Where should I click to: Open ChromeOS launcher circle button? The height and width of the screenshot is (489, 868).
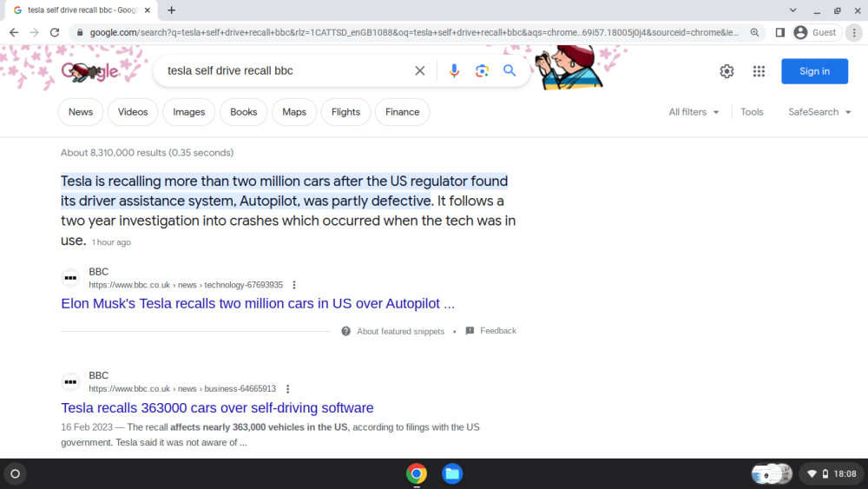(x=15, y=473)
